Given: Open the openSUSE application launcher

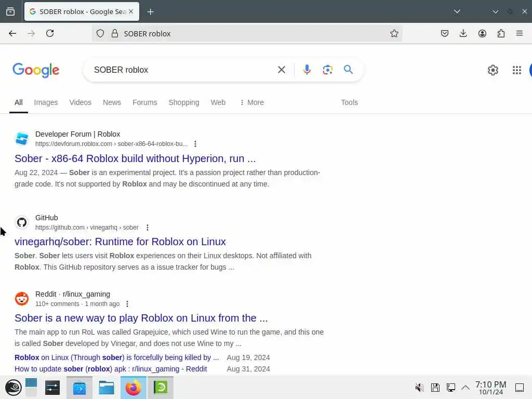Looking at the screenshot, I should [13, 388].
